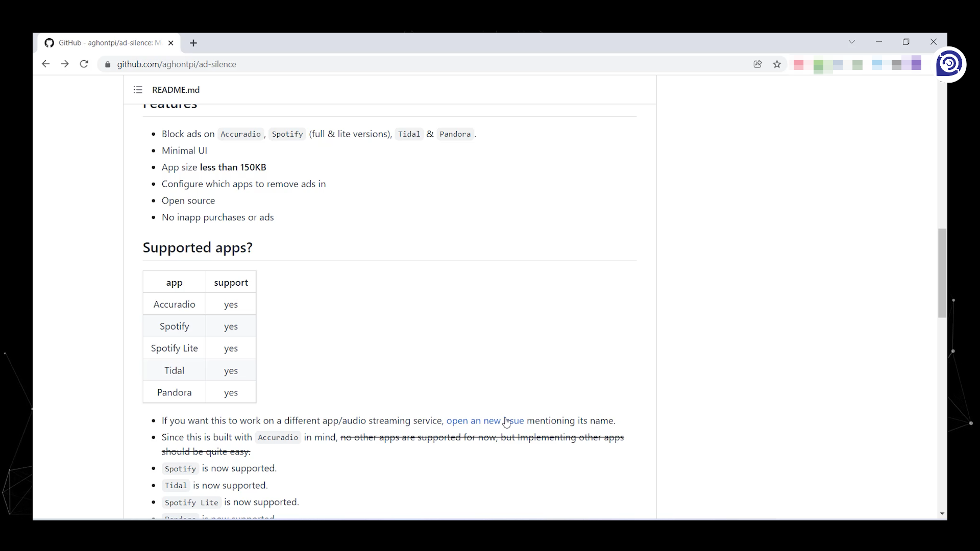
Task: Bookmark this page with the star icon
Action: pos(777,64)
